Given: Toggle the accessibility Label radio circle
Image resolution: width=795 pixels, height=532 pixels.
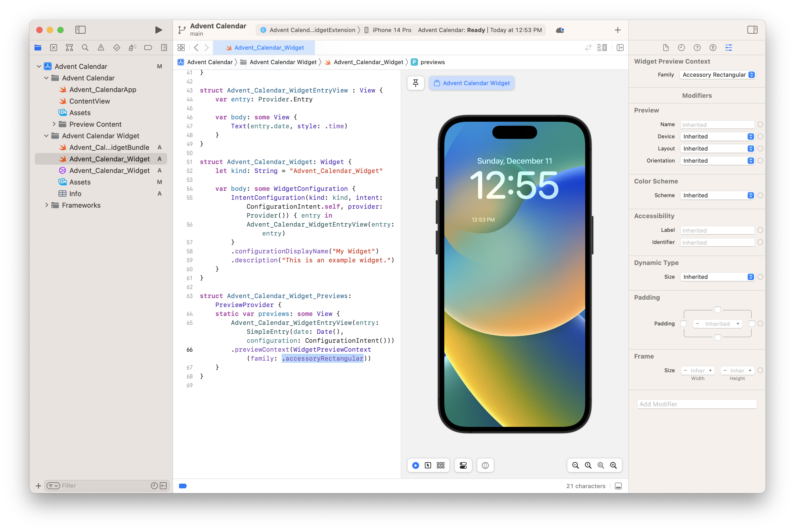Looking at the screenshot, I should click(760, 230).
